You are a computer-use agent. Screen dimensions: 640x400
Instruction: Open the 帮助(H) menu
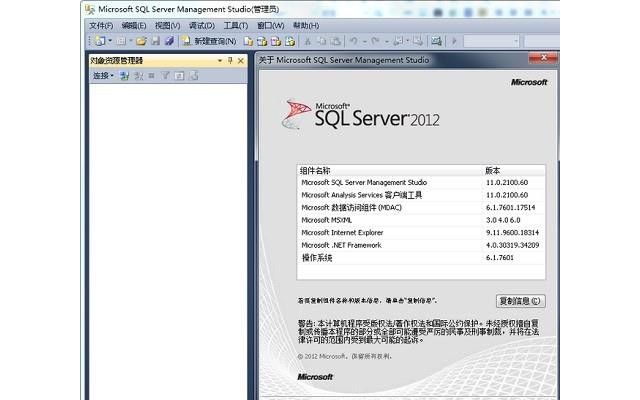click(306, 26)
